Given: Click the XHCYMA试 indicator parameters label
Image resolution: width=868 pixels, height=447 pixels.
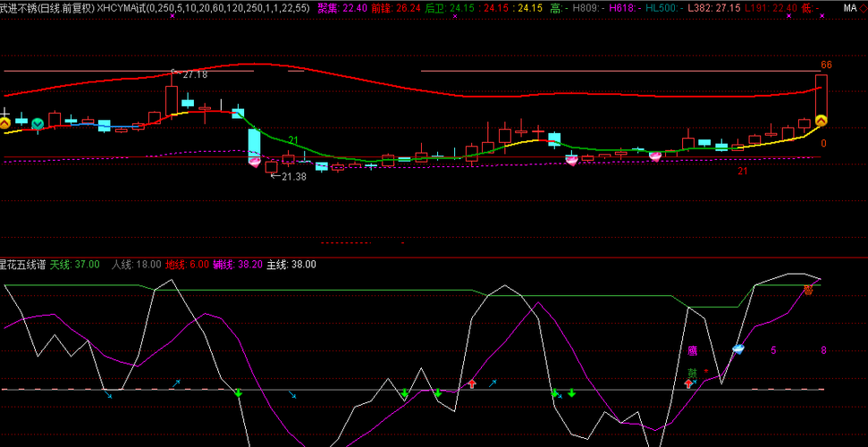Looking at the screenshot, I should point(203,8).
